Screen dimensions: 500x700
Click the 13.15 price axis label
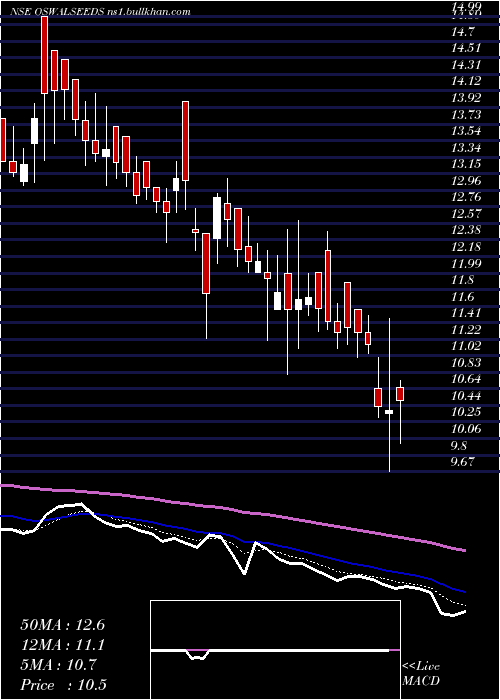pos(465,164)
